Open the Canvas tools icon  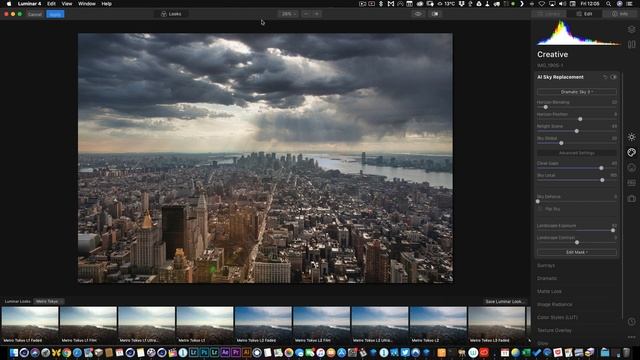pos(631,44)
